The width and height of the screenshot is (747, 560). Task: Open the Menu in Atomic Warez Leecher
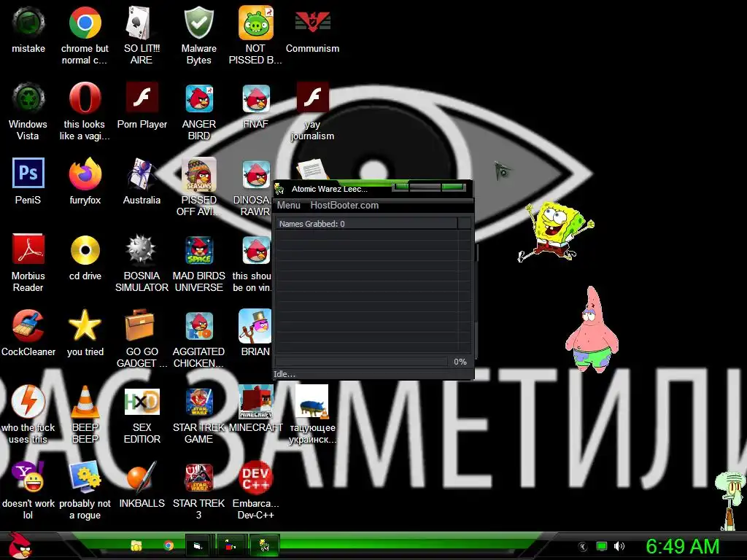click(x=289, y=205)
